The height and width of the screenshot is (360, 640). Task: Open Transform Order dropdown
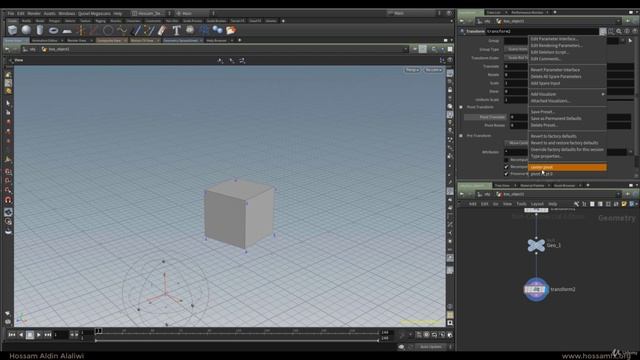tap(516, 58)
